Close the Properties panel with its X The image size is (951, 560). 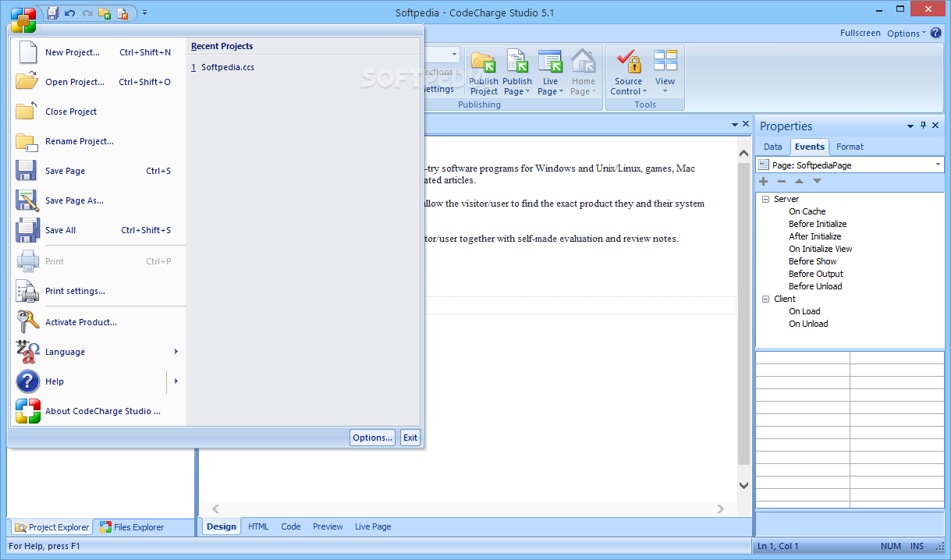click(936, 126)
